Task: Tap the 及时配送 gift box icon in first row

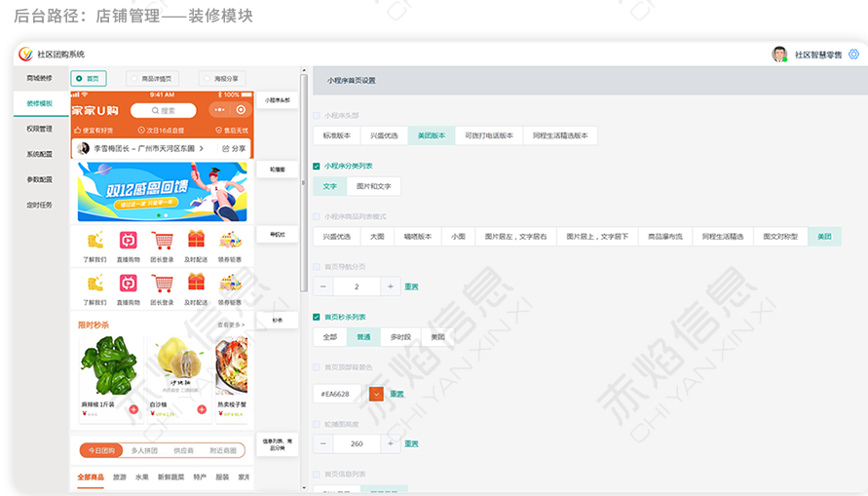Action: tap(196, 240)
